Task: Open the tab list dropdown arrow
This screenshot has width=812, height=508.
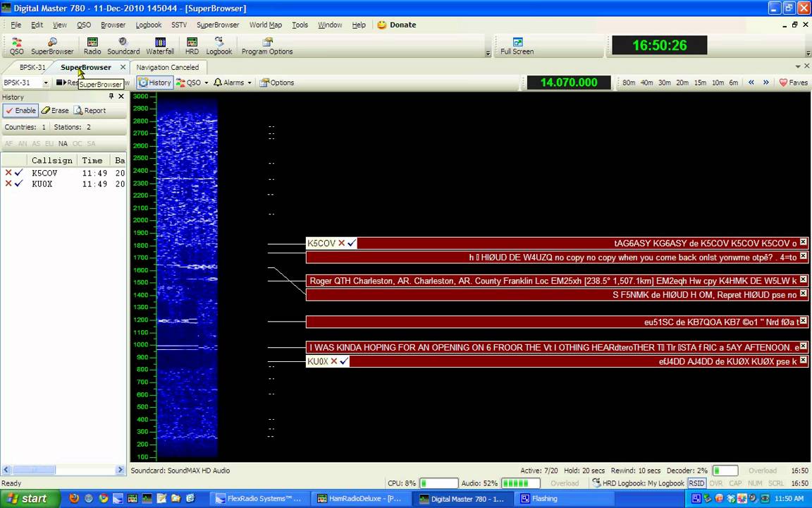Action: (797, 66)
